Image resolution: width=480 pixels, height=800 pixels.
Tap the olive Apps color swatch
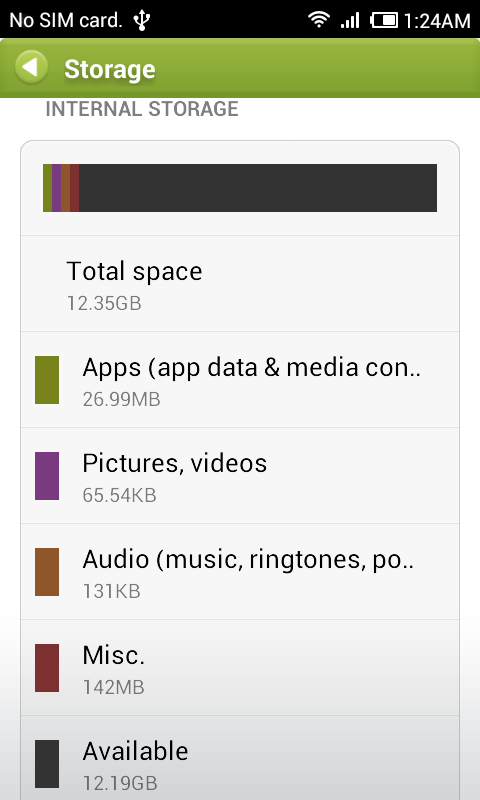(x=47, y=380)
